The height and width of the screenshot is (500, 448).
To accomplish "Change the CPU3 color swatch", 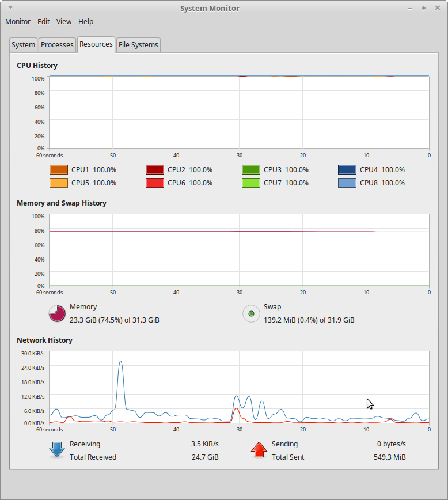I will 251,169.
